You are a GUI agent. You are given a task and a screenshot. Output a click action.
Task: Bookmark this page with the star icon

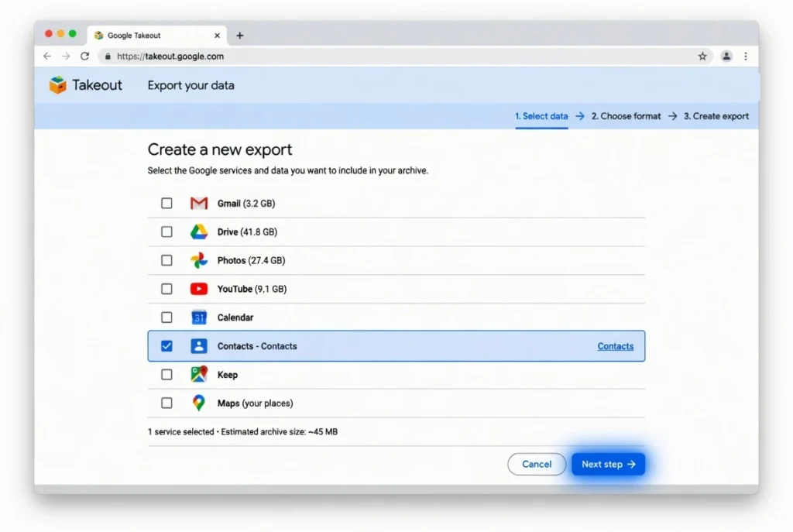coord(702,56)
